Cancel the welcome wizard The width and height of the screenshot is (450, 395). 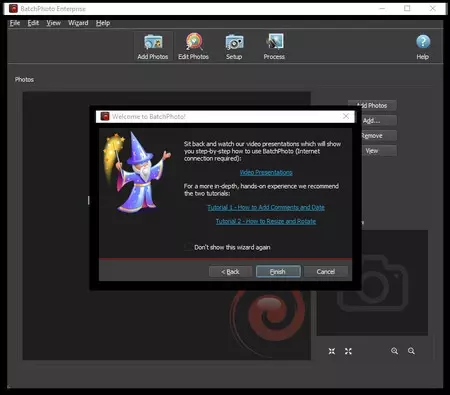point(326,272)
